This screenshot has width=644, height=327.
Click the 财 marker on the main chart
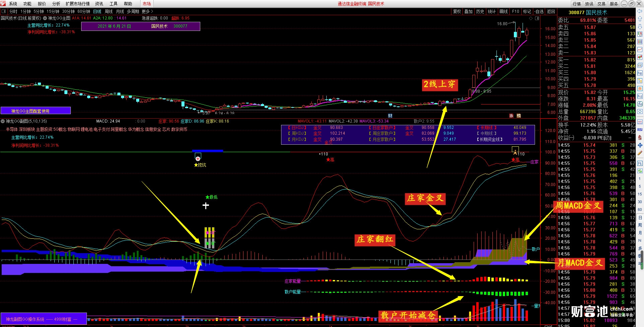click(390, 115)
